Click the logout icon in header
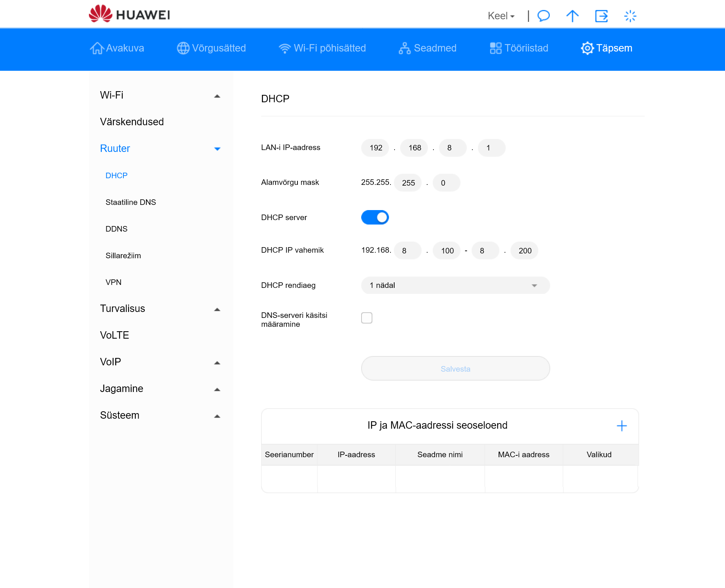 [601, 16]
